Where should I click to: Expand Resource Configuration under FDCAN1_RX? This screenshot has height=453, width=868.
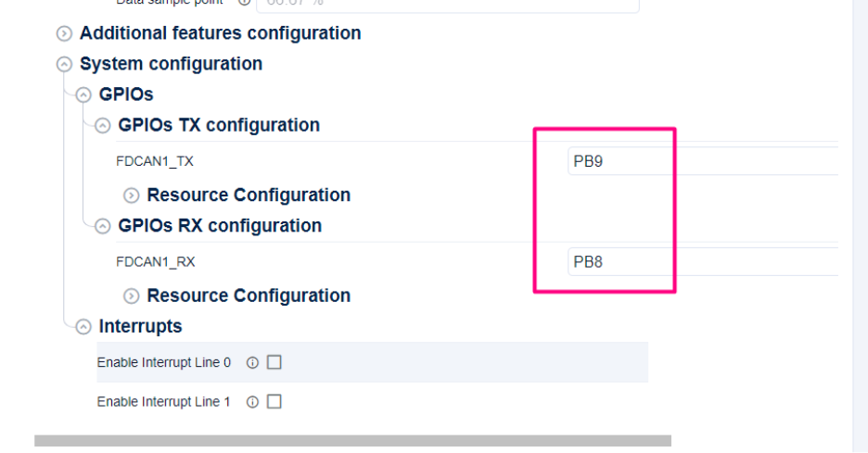[x=131, y=296]
